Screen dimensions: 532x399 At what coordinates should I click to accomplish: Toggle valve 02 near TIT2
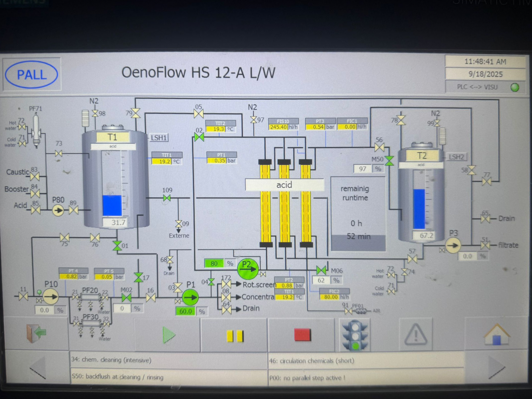tap(199, 137)
